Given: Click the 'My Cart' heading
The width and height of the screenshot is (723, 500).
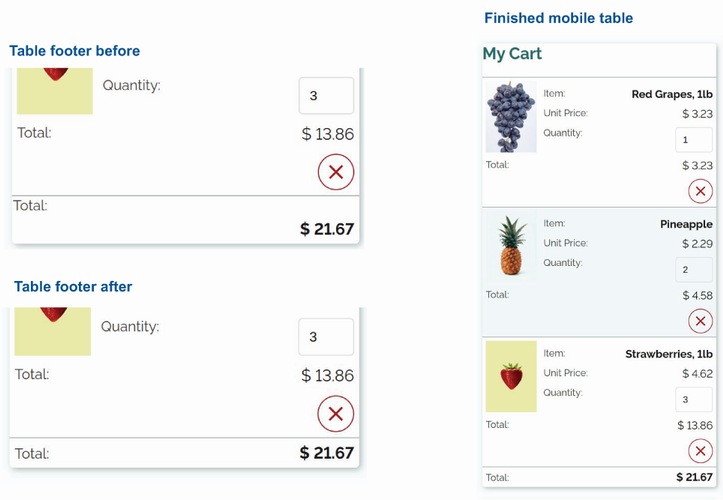Looking at the screenshot, I should pos(512,54).
